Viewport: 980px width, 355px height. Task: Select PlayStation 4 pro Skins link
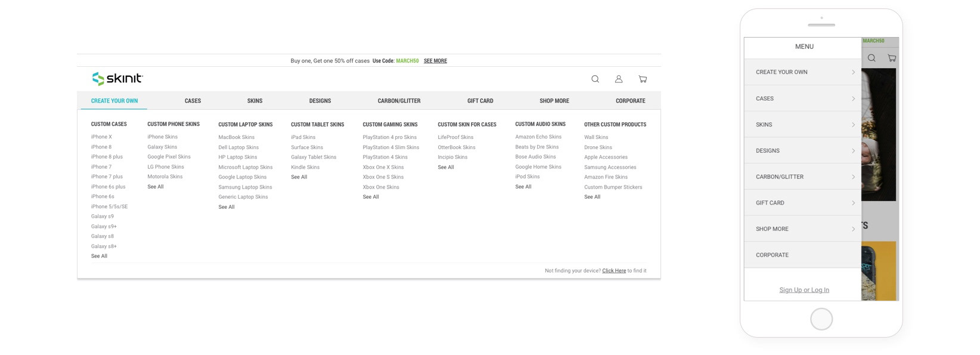click(390, 137)
